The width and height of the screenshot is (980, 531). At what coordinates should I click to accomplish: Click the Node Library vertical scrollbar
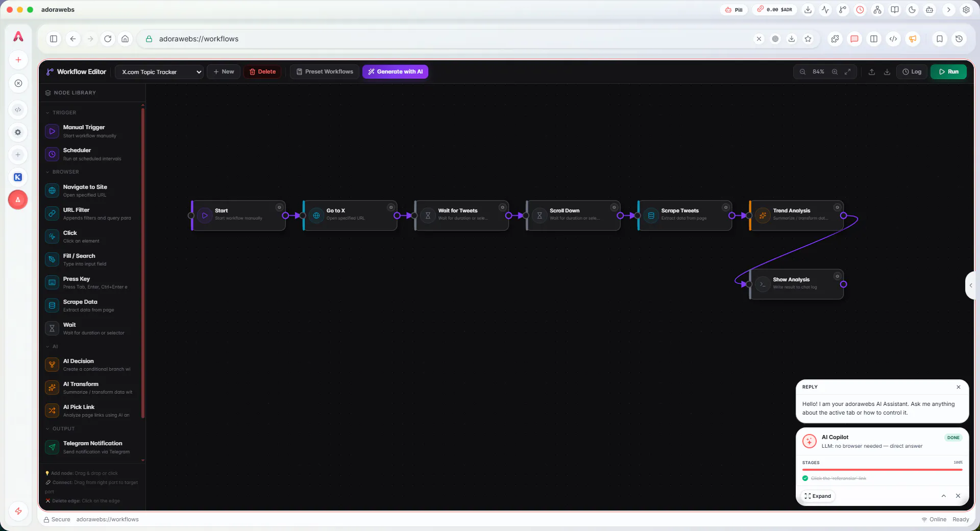(x=143, y=263)
